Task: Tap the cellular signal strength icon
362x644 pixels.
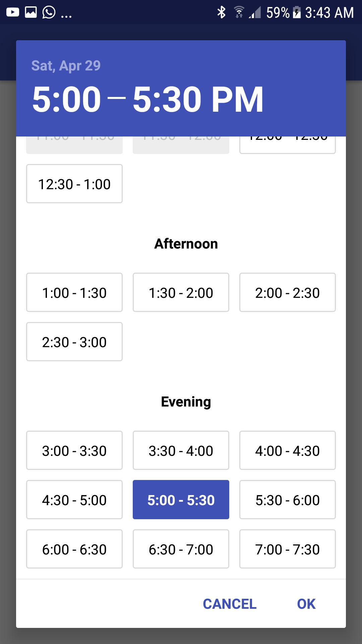Action: 255,13
